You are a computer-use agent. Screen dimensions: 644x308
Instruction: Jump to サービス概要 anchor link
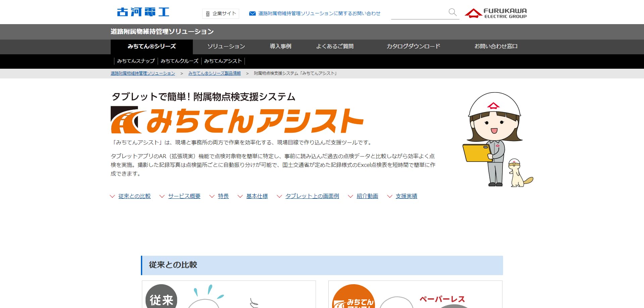184,196
